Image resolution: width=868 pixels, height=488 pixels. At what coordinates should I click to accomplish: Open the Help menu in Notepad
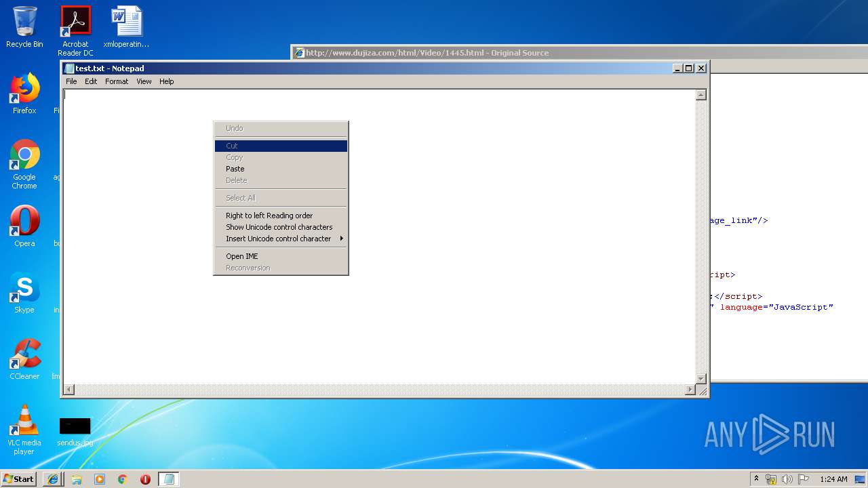click(x=167, y=81)
